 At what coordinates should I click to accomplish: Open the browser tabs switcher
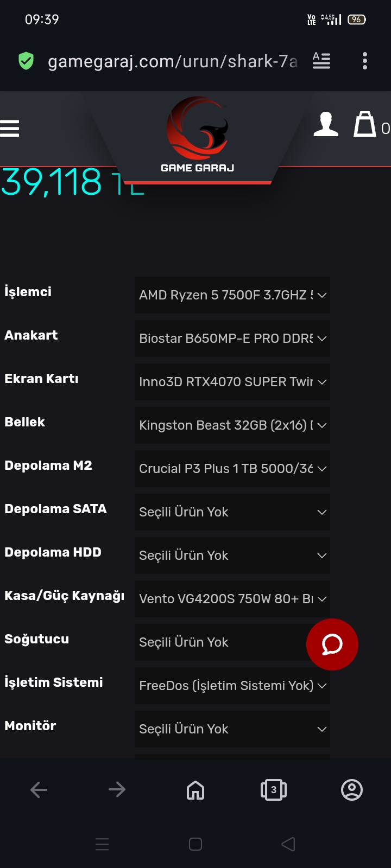(274, 790)
